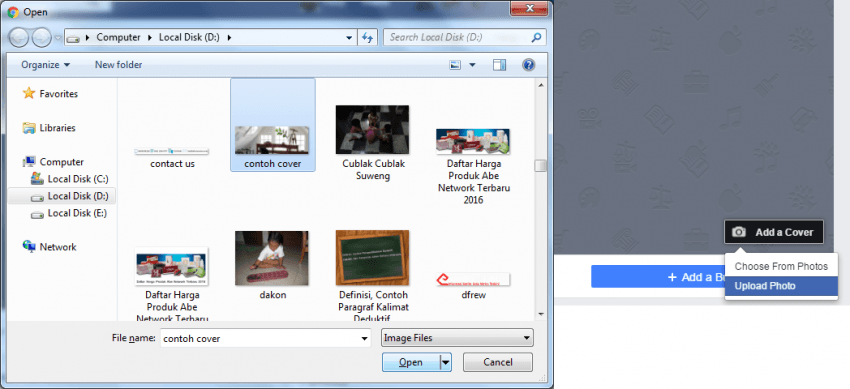This screenshot has height=389, width=850.
Task: Close the Open dialog window
Action: pyautogui.click(x=529, y=8)
